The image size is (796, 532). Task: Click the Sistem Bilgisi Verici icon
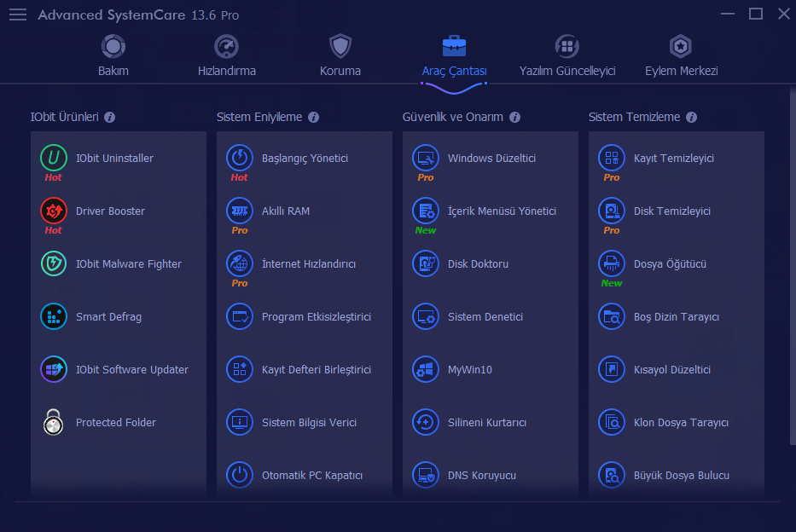coord(240,422)
